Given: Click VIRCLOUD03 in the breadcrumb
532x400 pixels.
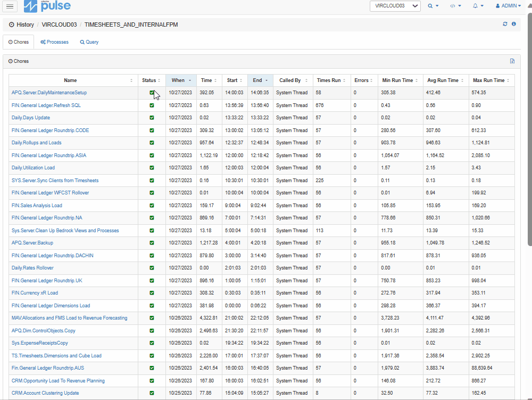Looking at the screenshot, I should [59, 25].
